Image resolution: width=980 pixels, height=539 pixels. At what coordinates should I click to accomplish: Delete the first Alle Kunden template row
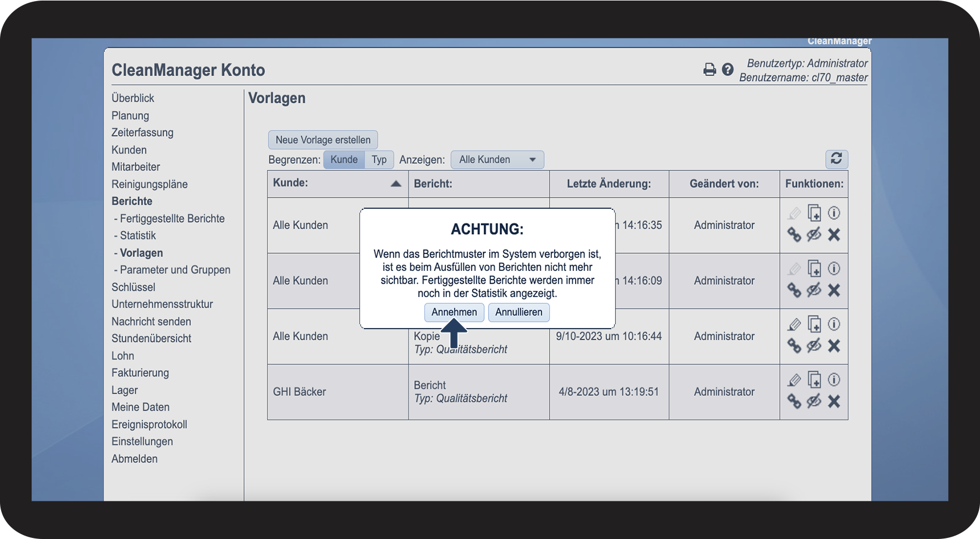[x=834, y=235]
